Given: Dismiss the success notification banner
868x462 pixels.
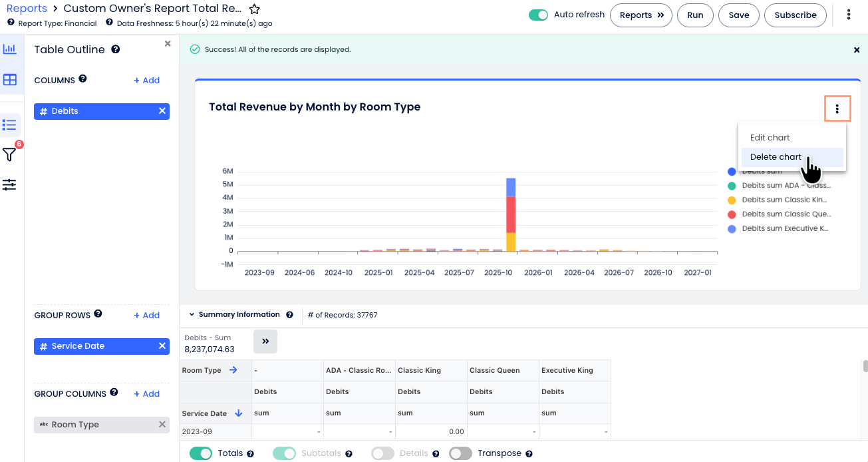Looking at the screenshot, I should [857, 50].
